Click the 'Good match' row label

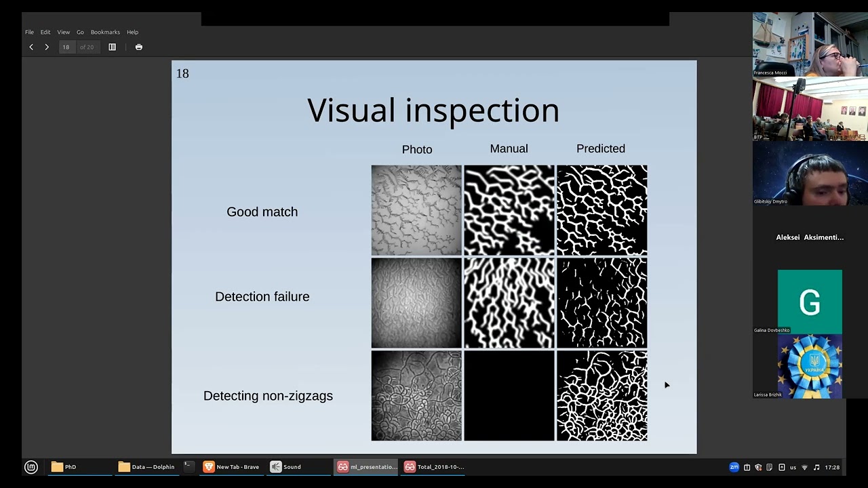coord(262,211)
